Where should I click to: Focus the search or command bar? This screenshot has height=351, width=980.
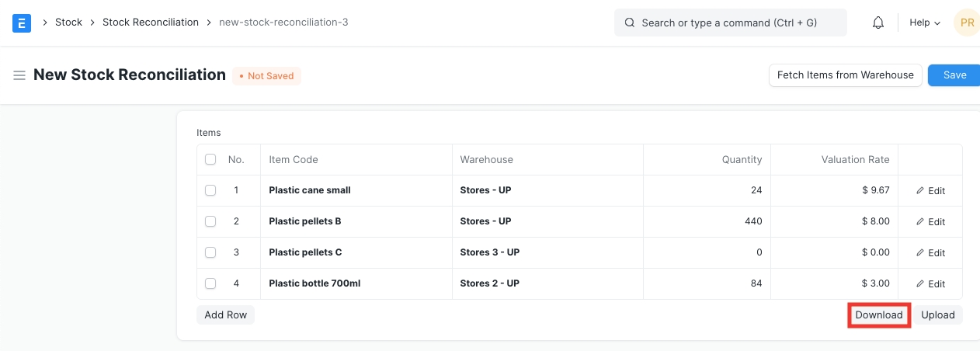point(730,23)
